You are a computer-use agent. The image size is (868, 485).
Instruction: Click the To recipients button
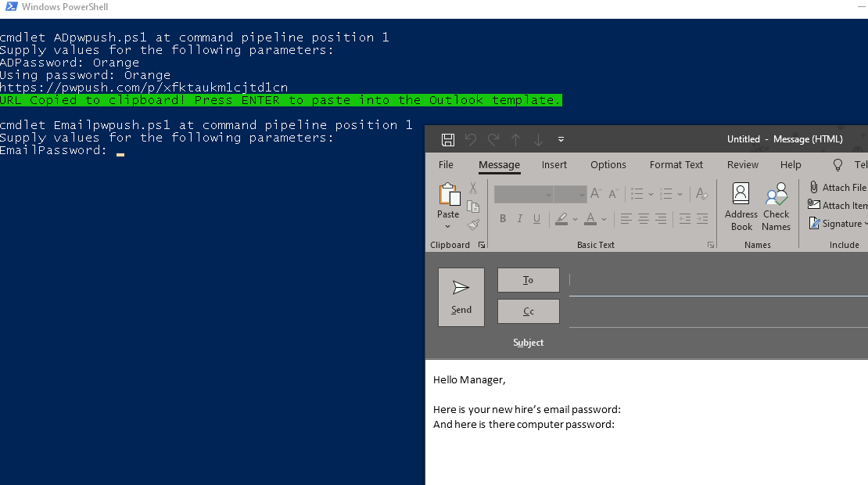(528, 280)
